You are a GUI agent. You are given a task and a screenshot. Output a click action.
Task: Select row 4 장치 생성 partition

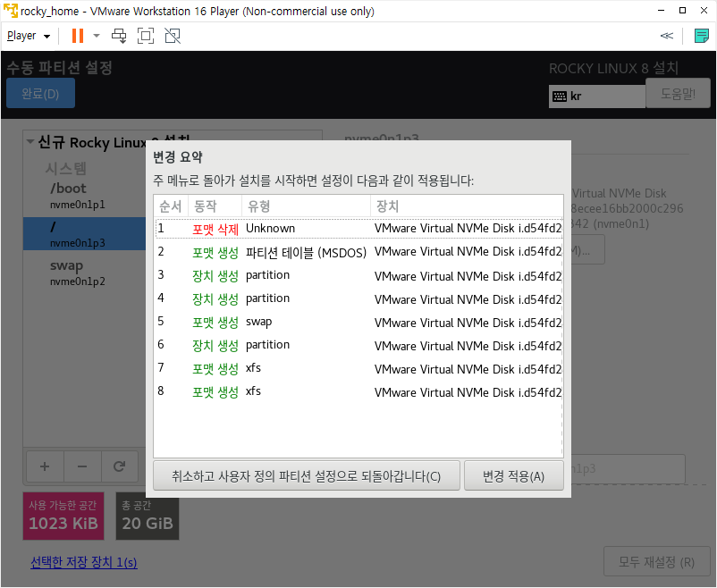tap(358, 298)
